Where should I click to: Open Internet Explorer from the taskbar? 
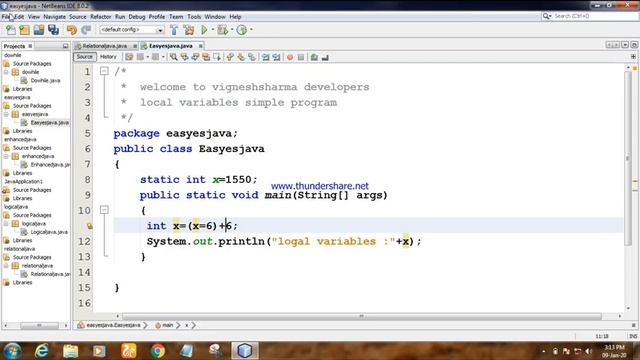click(x=42, y=351)
